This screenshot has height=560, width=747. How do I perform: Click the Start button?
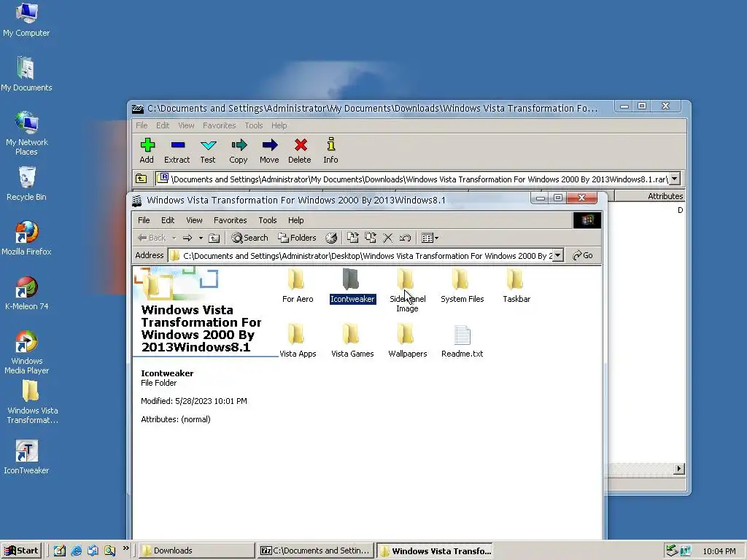(21, 551)
